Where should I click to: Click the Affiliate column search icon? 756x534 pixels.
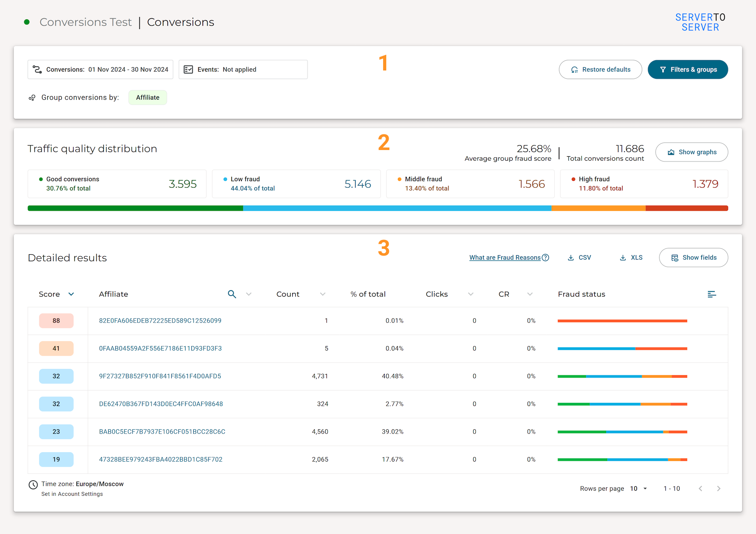tap(232, 294)
